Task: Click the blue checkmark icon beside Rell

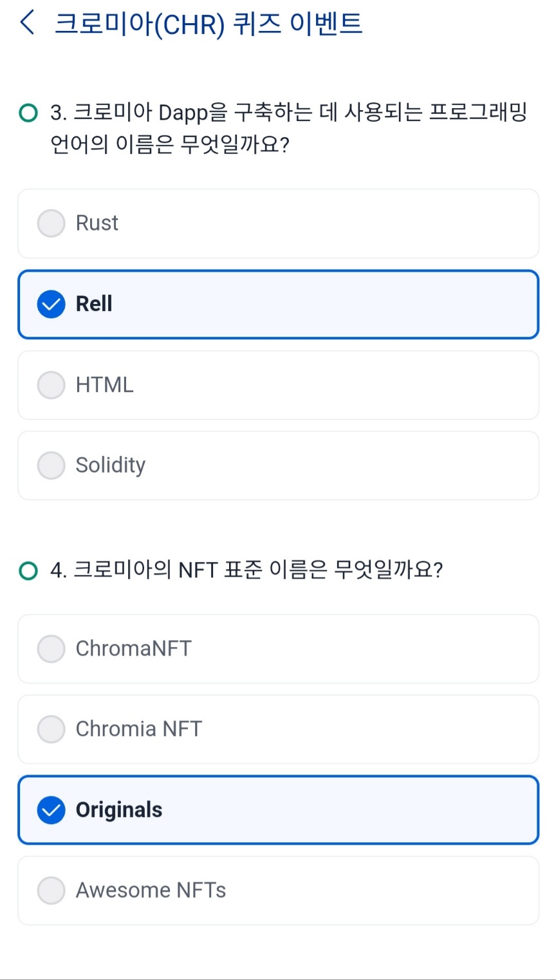Action: click(x=51, y=304)
